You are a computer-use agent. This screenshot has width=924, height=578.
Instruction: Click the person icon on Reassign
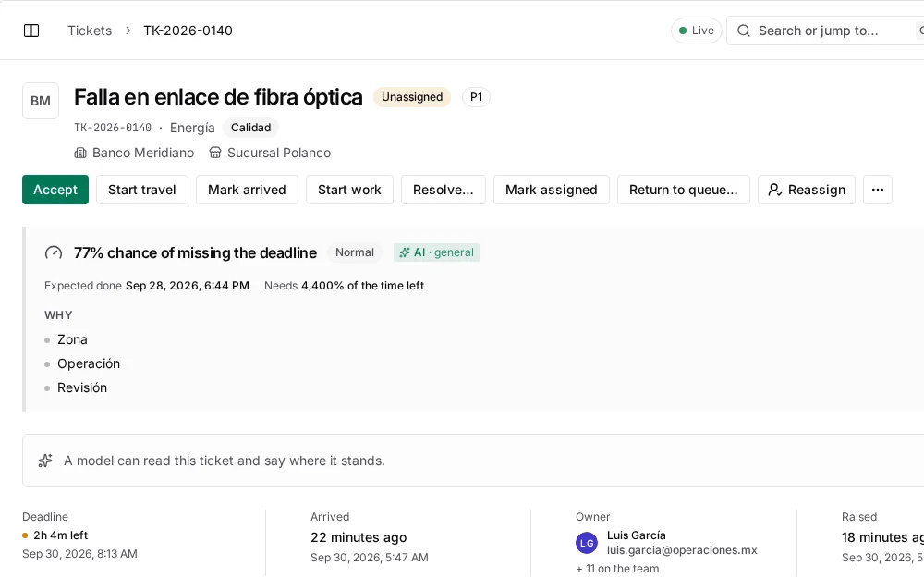click(775, 190)
